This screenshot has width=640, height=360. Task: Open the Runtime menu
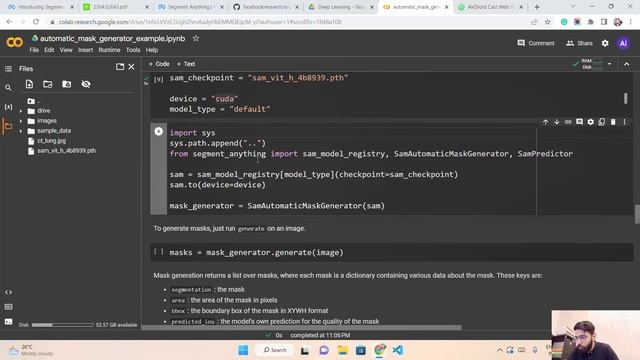point(109,50)
